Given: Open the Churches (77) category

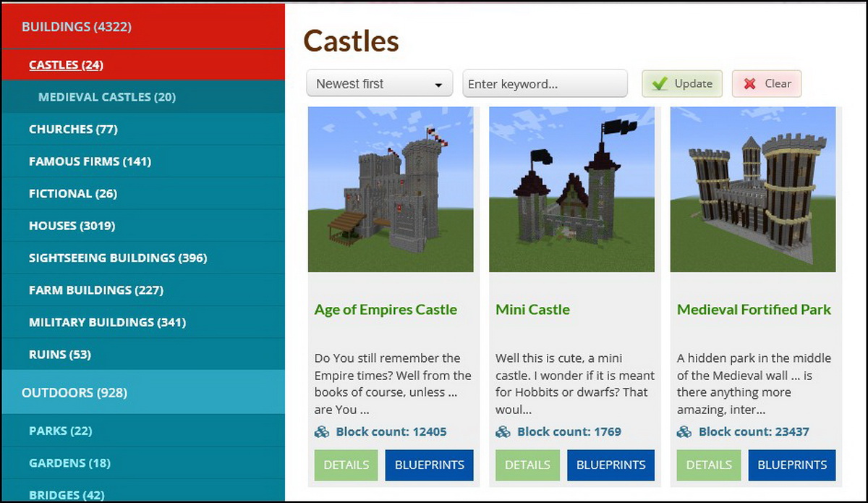Looking at the screenshot, I should [143, 129].
